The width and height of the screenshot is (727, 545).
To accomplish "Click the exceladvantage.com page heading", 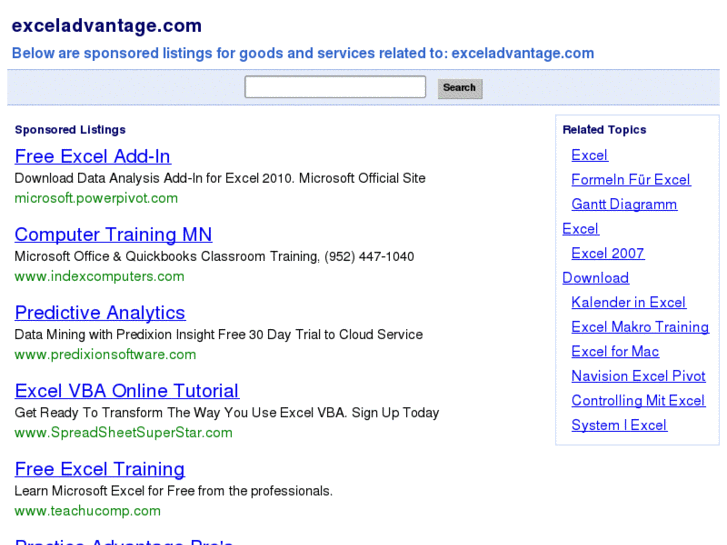I will 107,26.
